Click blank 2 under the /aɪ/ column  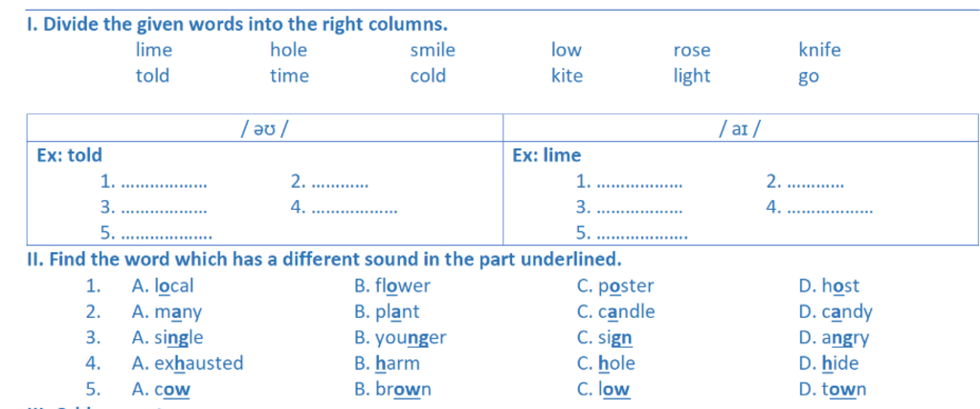tap(816, 181)
